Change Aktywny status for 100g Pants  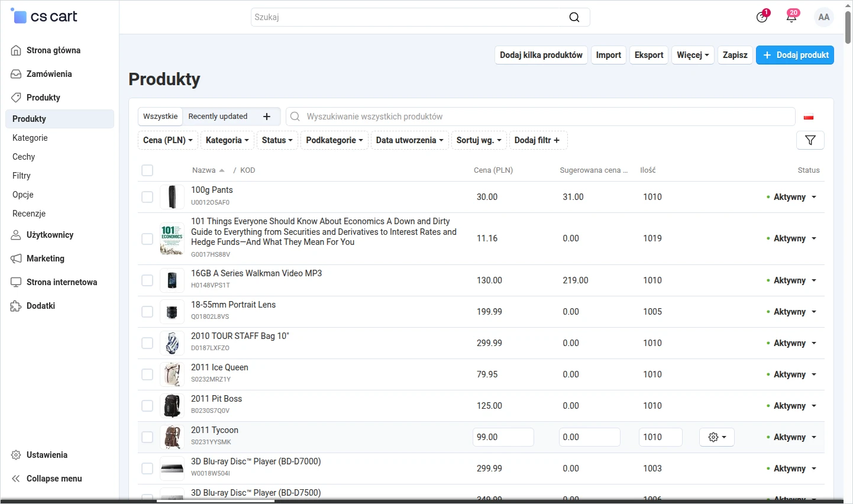pos(791,197)
